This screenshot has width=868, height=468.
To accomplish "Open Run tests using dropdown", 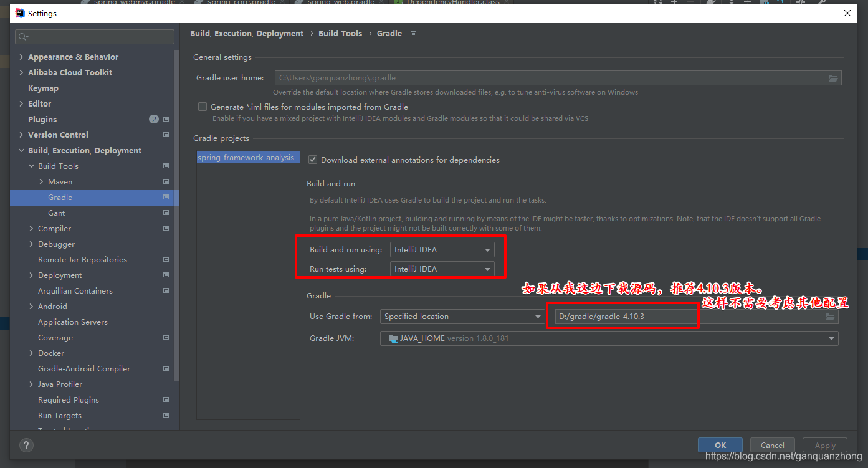I will click(442, 269).
